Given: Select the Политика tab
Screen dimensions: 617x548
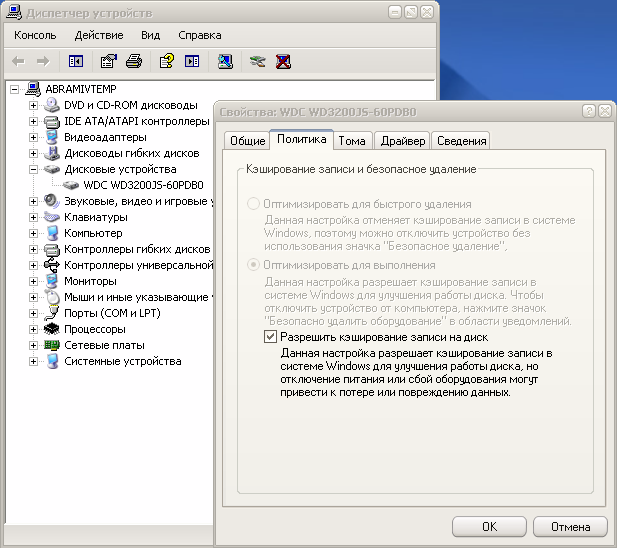Looking at the screenshot, I should [x=301, y=139].
